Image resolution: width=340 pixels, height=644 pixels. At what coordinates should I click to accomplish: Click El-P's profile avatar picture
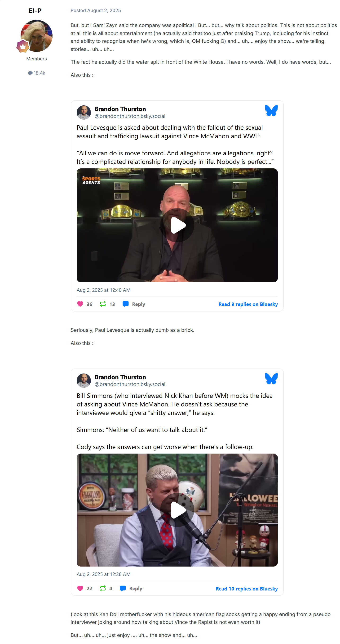[36, 36]
